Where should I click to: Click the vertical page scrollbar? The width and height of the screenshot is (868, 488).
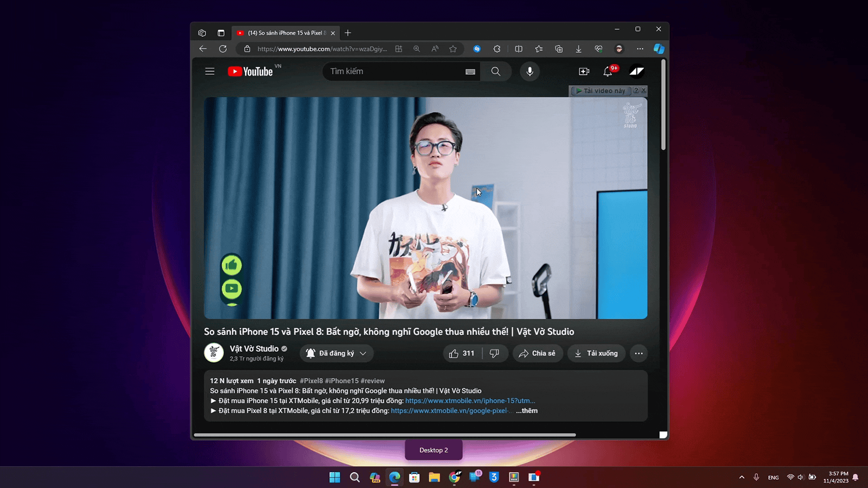click(663, 105)
